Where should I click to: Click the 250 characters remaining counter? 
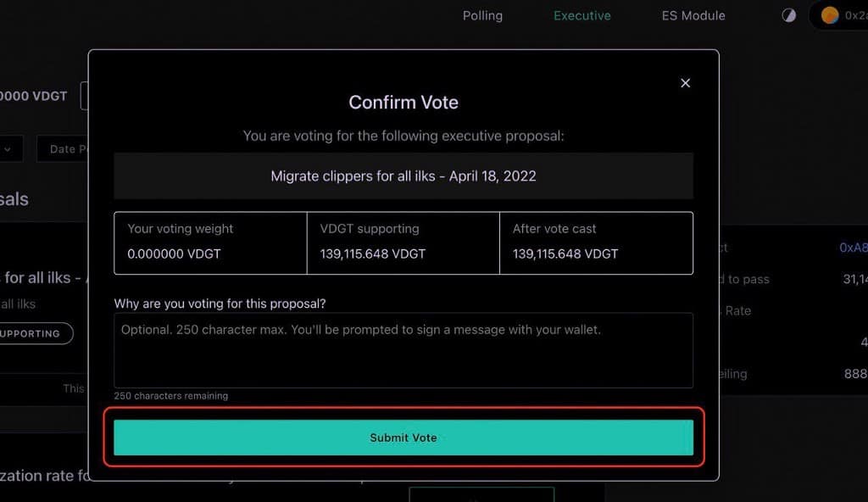point(171,396)
